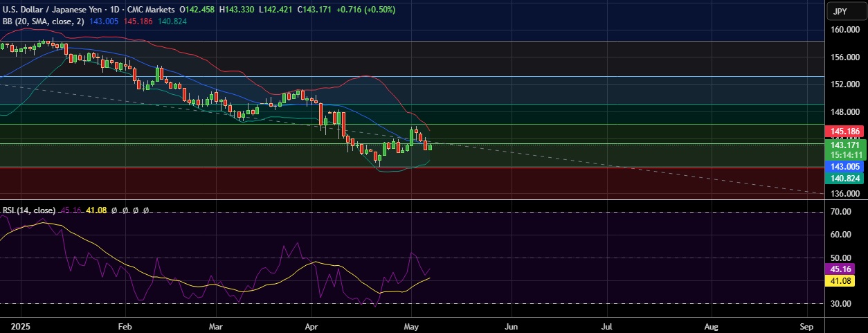Viewport: 868px width, 333px height.
Task: Click the 160.000 price scale label
Action: [x=845, y=30]
